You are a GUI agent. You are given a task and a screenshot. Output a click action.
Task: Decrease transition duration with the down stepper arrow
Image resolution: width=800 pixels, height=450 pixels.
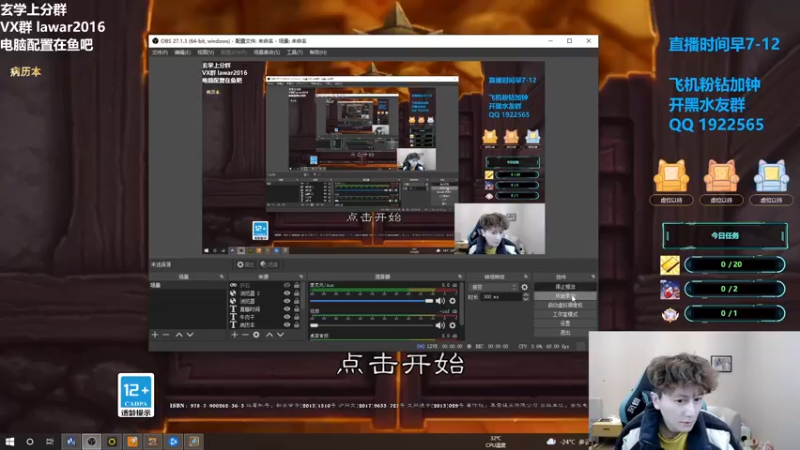(x=526, y=299)
